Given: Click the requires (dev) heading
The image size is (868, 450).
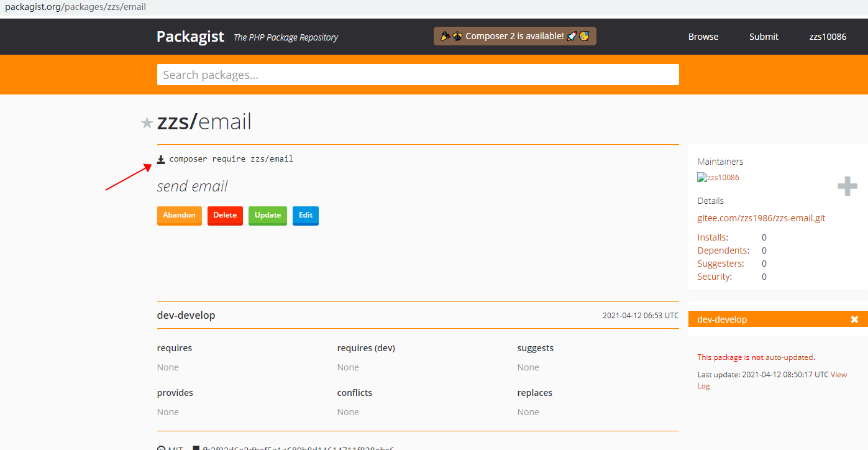Looking at the screenshot, I should (x=366, y=348).
